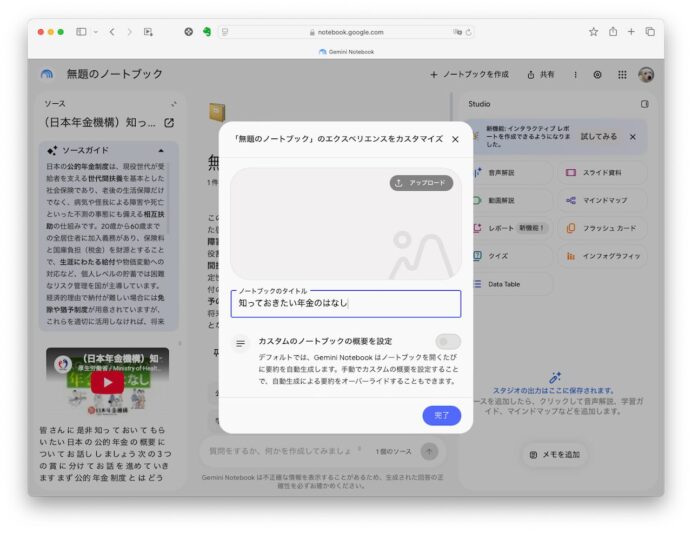This screenshot has width=692, height=533.
Task: Click the tab group icon in Safari toolbar
Action: tap(148, 32)
